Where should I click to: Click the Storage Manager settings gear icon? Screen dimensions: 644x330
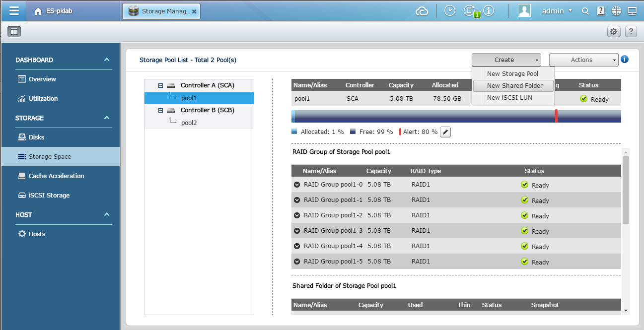click(614, 31)
